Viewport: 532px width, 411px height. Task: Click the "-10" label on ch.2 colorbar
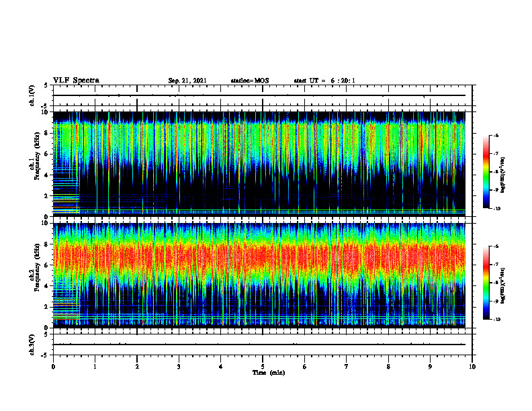tap(496, 320)
